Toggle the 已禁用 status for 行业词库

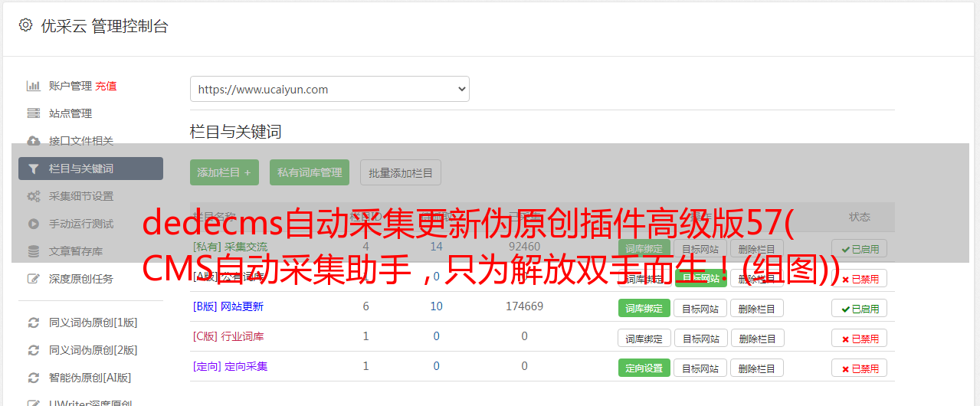tap(860, 338)
